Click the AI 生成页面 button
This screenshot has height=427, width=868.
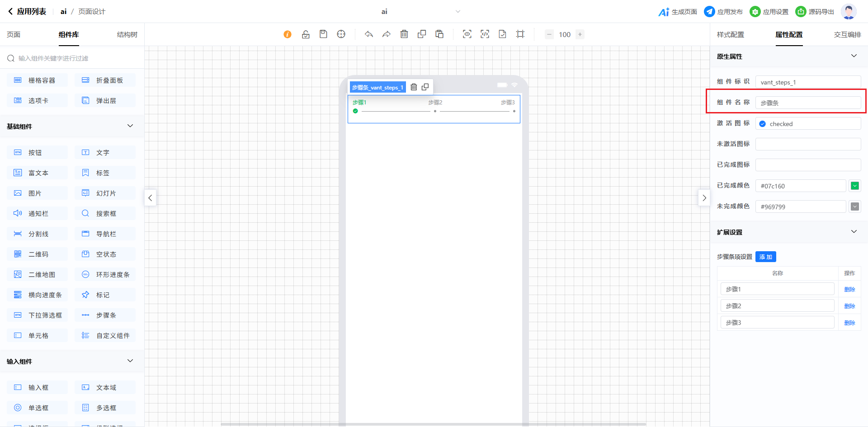tap(678, 12)
